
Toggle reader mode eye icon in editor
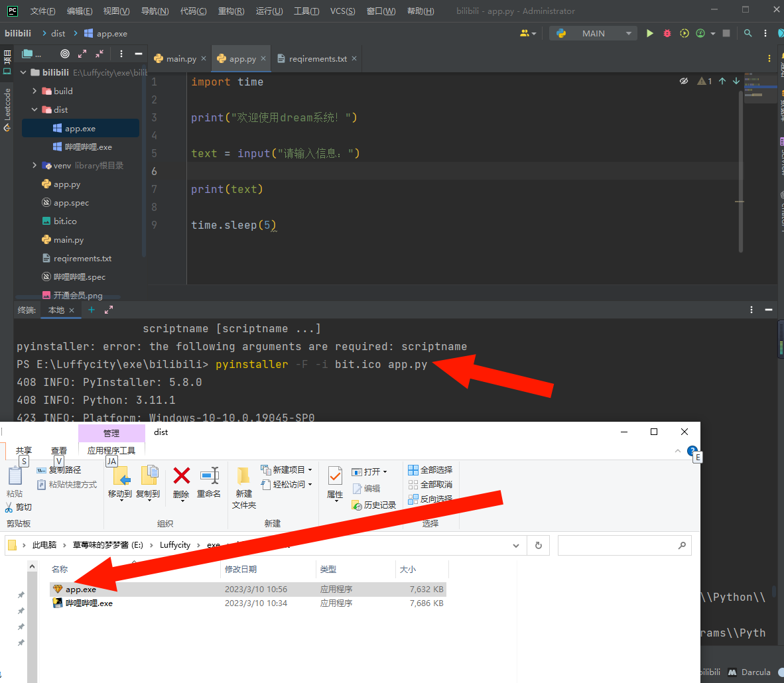684,81
